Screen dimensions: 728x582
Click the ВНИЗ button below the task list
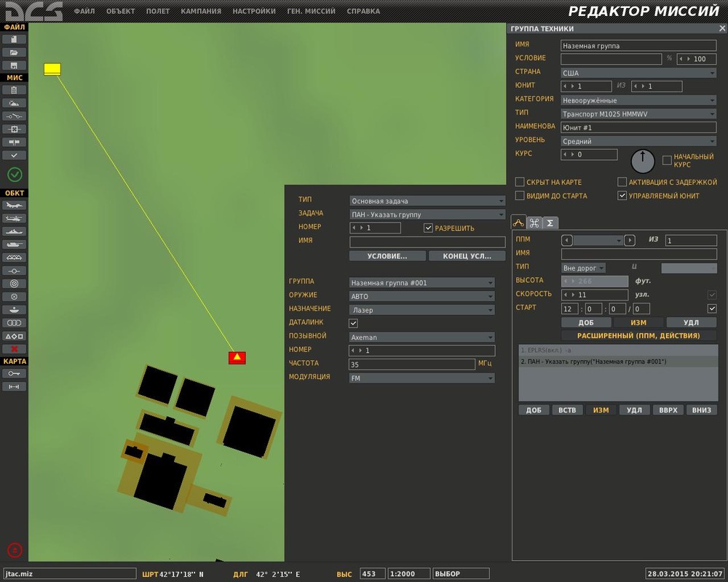(702, 410)
